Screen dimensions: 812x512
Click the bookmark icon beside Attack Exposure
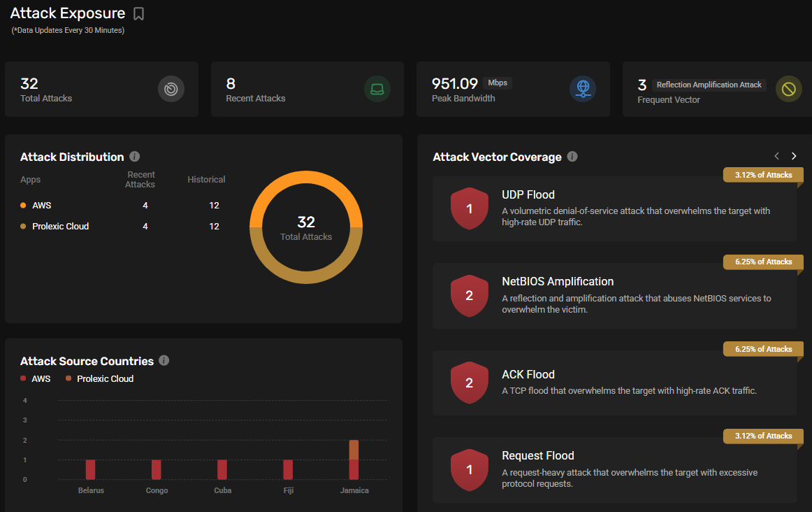point(138,13)
